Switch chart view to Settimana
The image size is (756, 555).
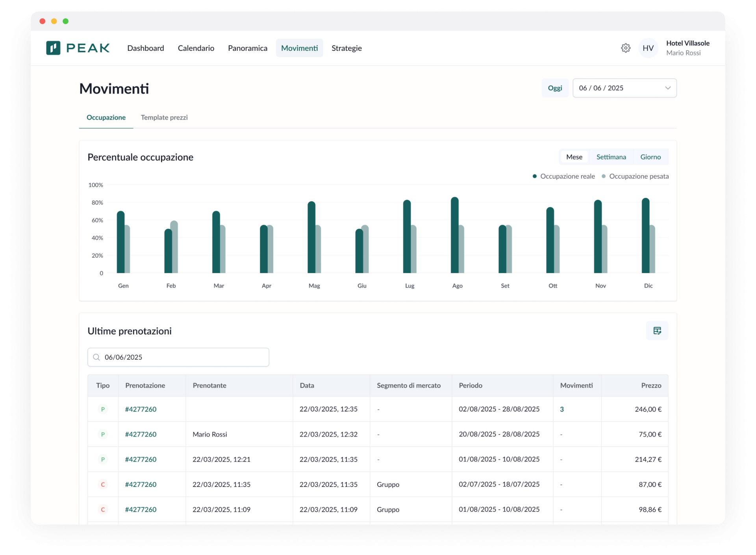(611, 157)
